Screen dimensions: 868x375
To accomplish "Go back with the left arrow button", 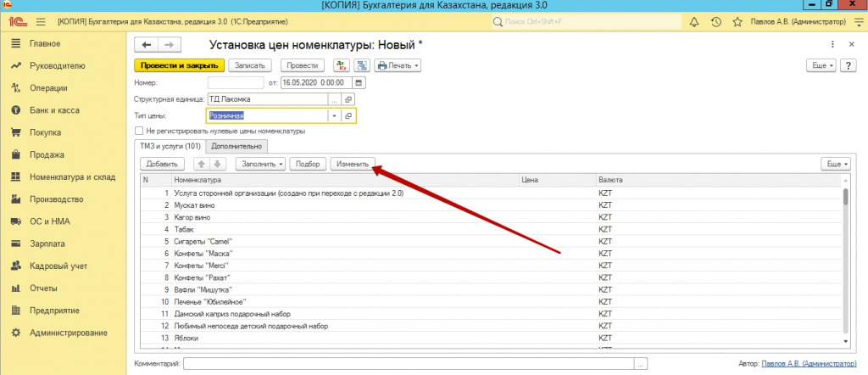I will tap(147, 45).
